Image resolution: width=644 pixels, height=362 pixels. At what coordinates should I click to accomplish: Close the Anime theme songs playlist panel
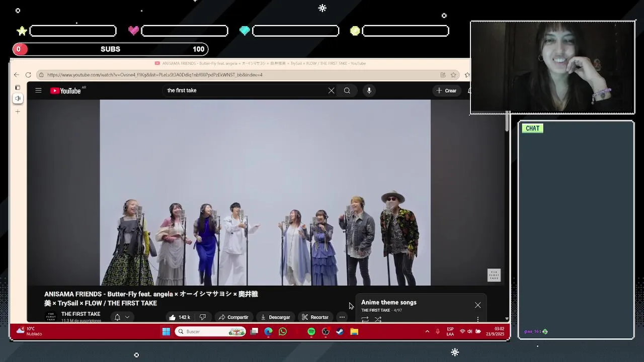tap(478, 305)
